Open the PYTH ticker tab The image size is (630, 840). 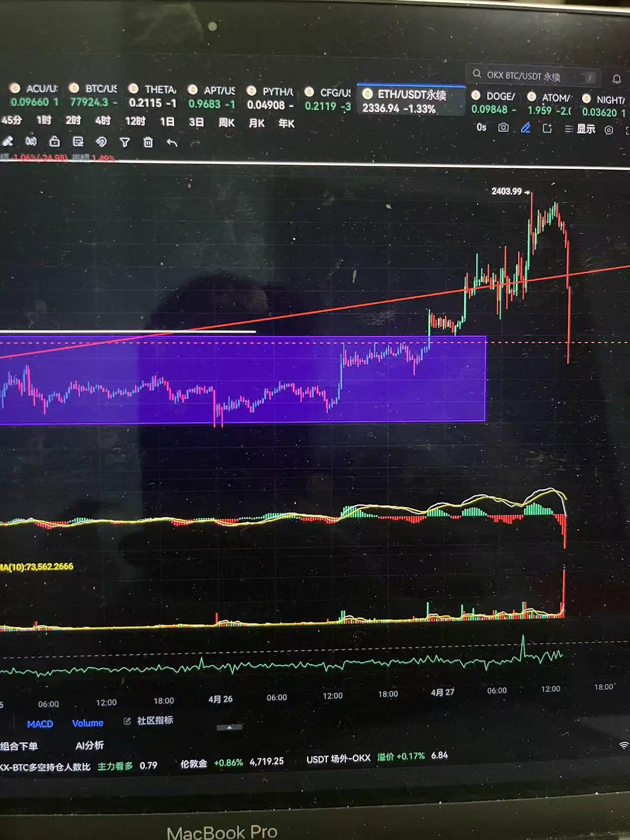(270, 98)
